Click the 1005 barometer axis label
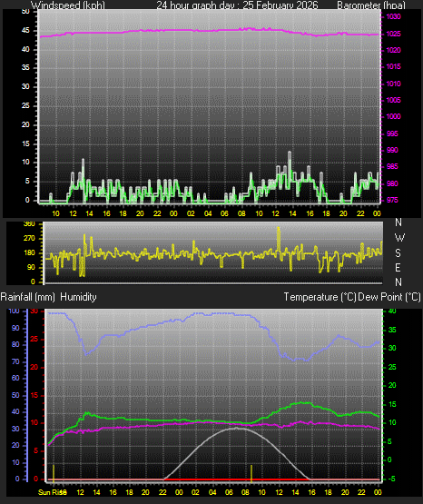Viewport: 423px width, 504px height. tap(393, 100)
